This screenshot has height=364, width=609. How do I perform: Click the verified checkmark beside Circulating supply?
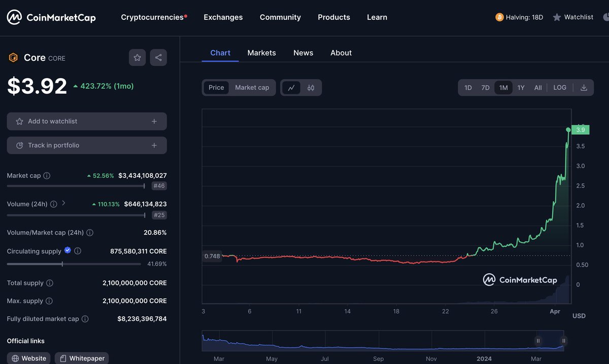[x=67, y=250]
